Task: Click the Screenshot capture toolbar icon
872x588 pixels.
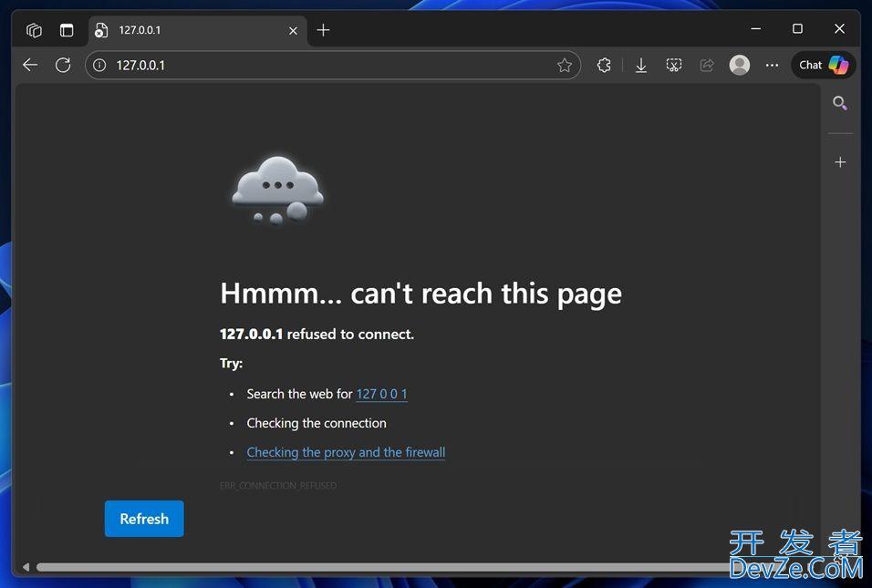Action: pyautogui.click(x=674, y=65)
